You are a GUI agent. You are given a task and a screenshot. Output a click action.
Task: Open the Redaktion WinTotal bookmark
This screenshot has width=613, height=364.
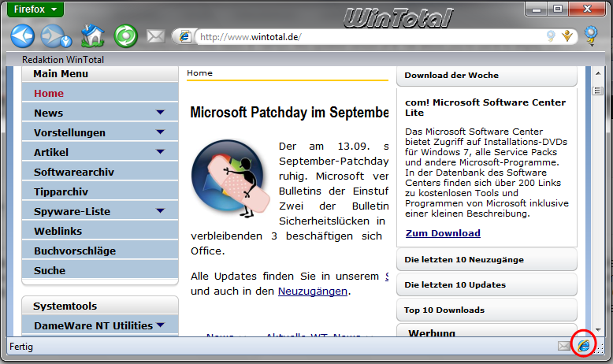63,60
